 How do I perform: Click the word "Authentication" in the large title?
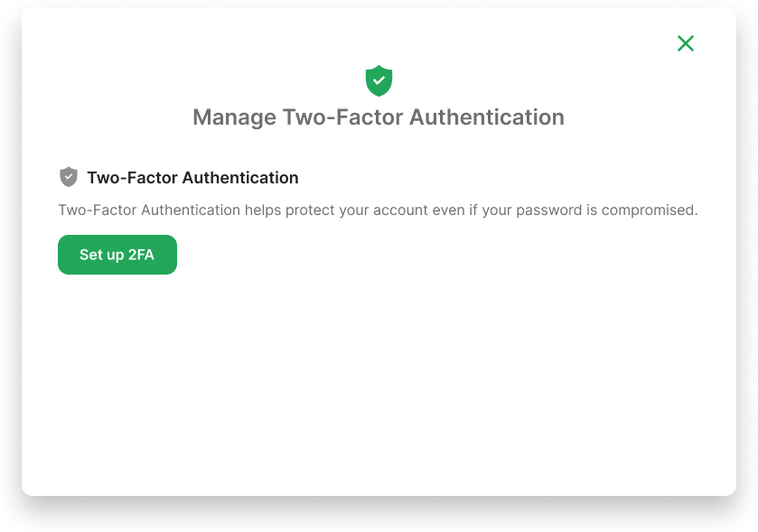coord(487,117)
